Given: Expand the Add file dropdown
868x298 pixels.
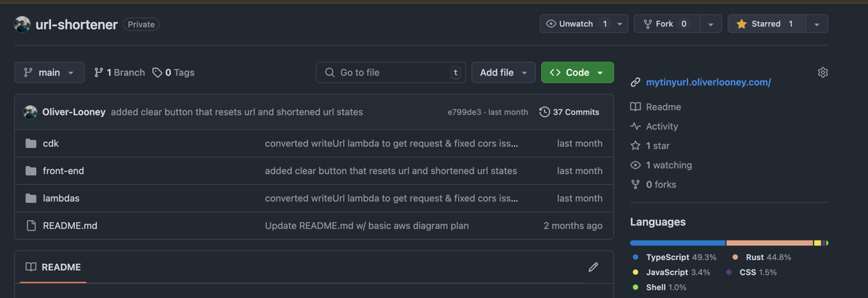Looking at the screenshot, I should click(503, 72).
